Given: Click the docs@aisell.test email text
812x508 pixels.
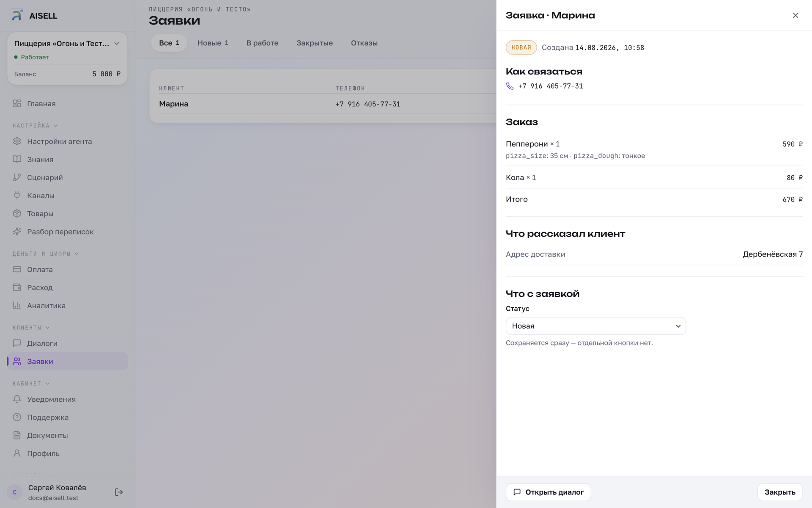Looking at the screenshot, I should tap(53, 498).
